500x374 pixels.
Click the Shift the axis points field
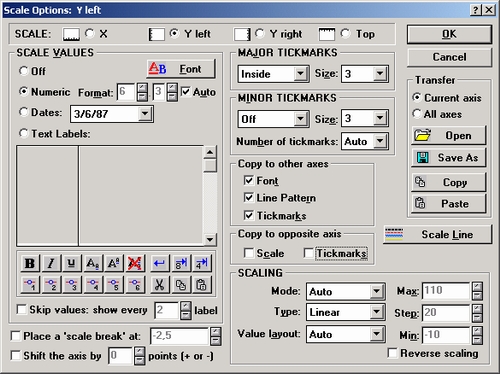[x=121, y=356]
